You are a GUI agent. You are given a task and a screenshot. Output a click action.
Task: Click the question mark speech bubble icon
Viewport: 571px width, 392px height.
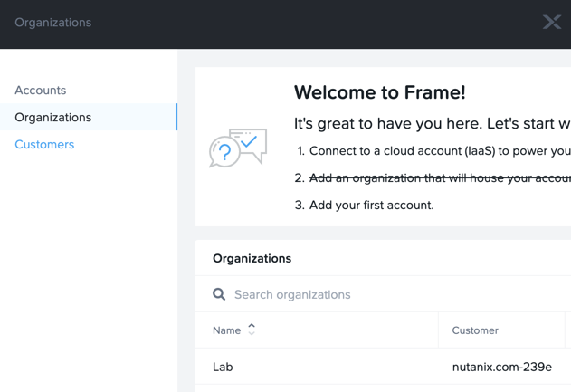pos(224,153)
